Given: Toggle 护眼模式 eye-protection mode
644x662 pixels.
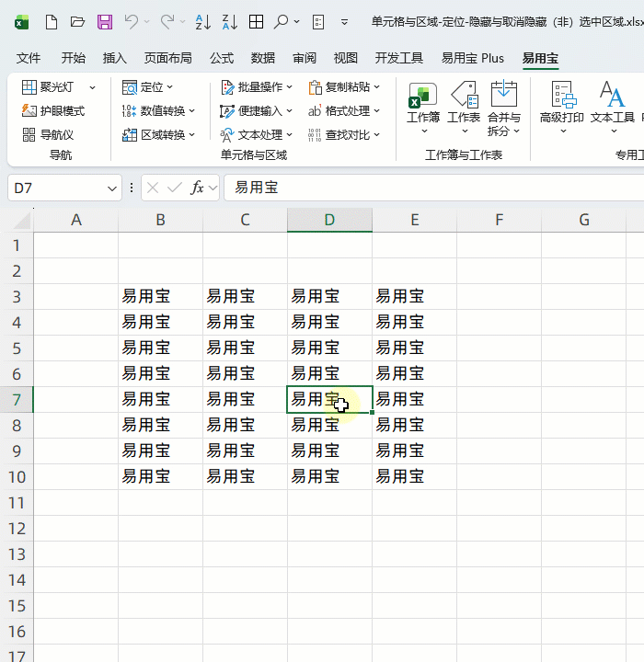Looking at the screenshot, I should click(53, 111).
